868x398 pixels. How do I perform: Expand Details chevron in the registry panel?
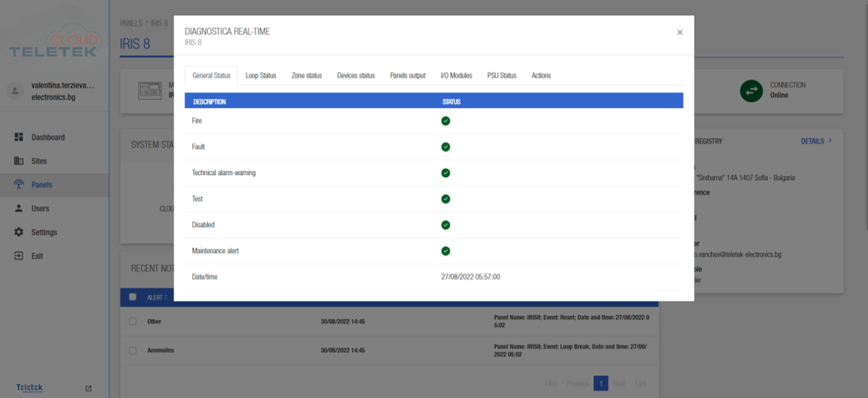(830, 141)
